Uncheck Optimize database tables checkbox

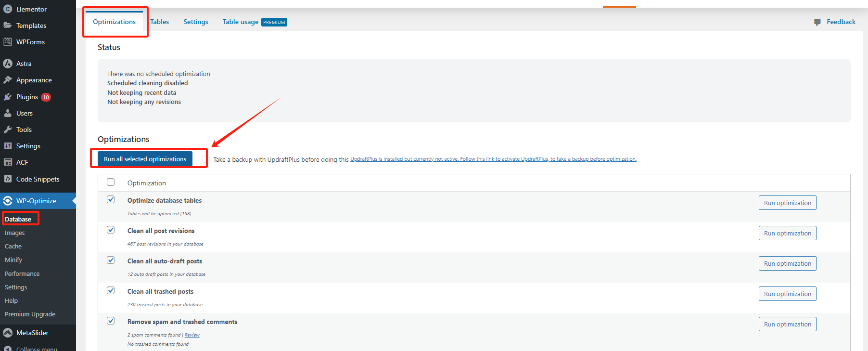tap(111, 199)
